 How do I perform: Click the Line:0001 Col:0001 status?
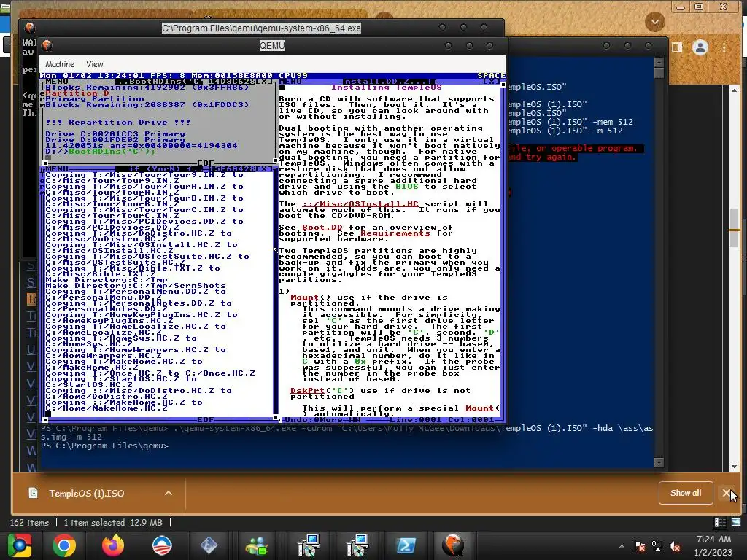[441, 419]
